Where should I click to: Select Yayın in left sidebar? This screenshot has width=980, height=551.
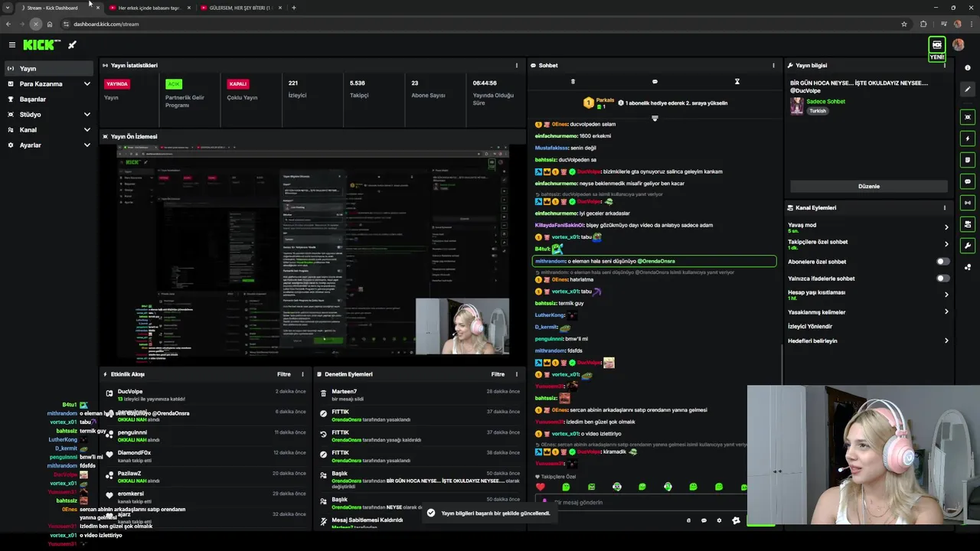click(x=49, y=69)
